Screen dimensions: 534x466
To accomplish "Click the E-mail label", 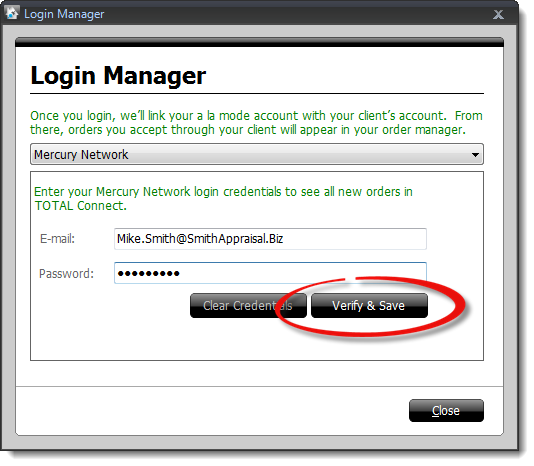I will coord(57,239).
